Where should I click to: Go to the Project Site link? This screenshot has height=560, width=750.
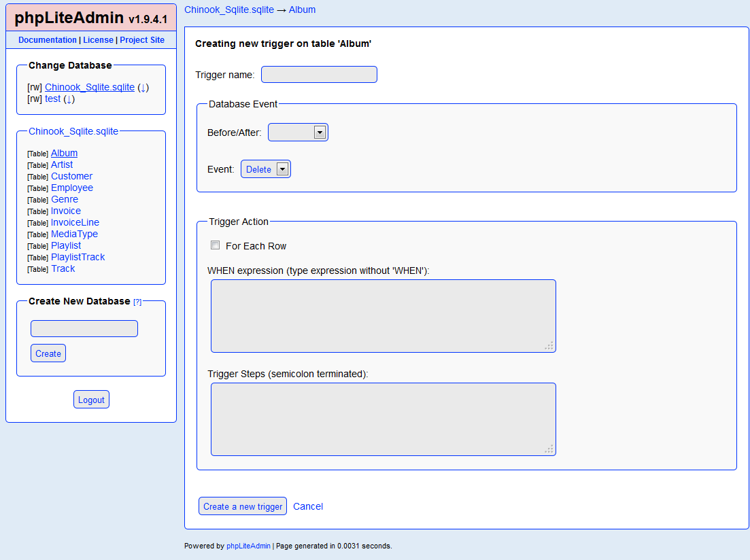click(x=142, y=40)
